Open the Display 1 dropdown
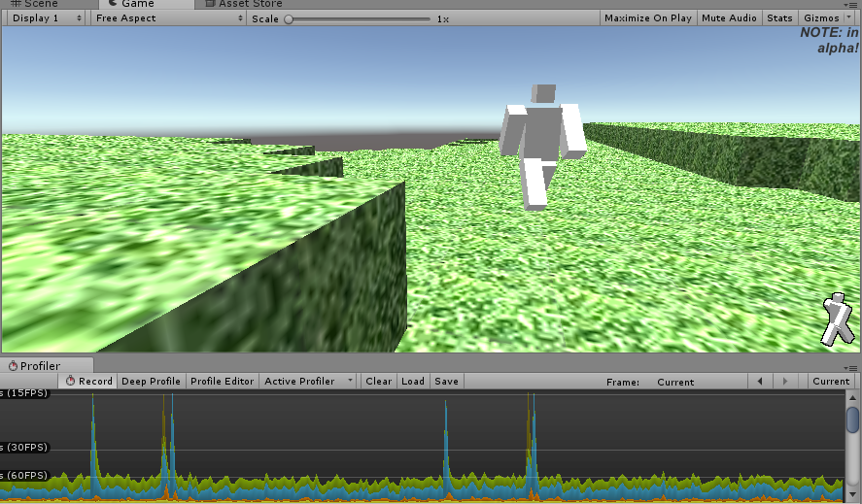Image resolution: width=862 pixels, height=504 pixels. tap(46, 18)
